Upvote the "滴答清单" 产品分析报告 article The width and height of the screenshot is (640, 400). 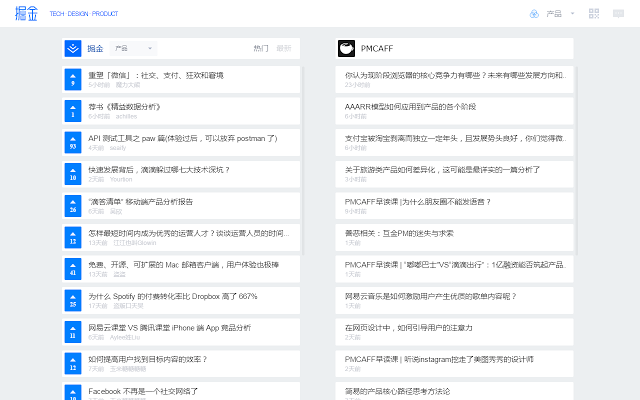73,206
